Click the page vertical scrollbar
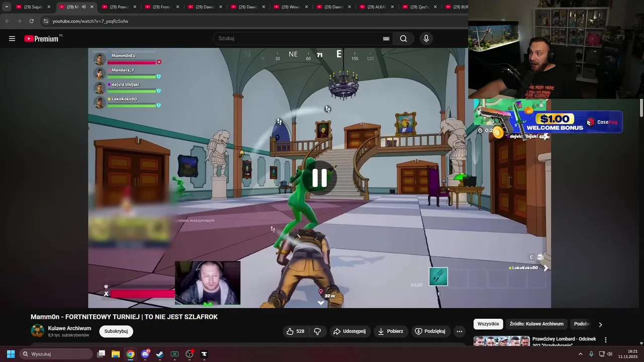 pyautogui.click(x=641, y=108)
